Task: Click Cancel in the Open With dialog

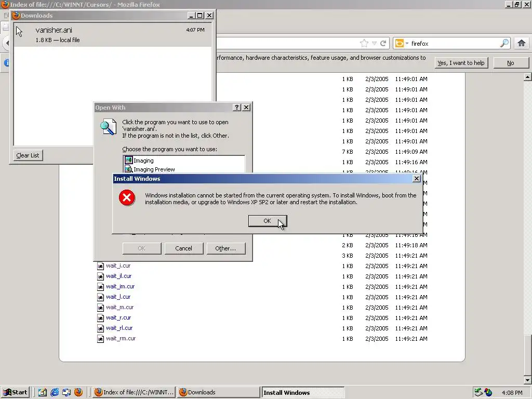Action: pos(183,248)
